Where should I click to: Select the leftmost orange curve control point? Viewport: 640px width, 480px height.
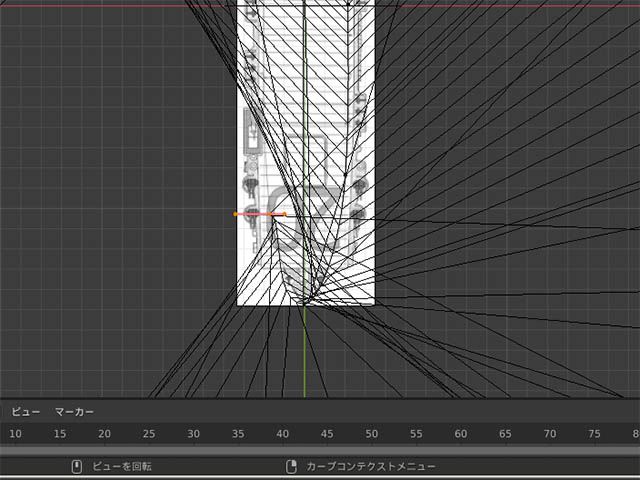tap(235, 214)
